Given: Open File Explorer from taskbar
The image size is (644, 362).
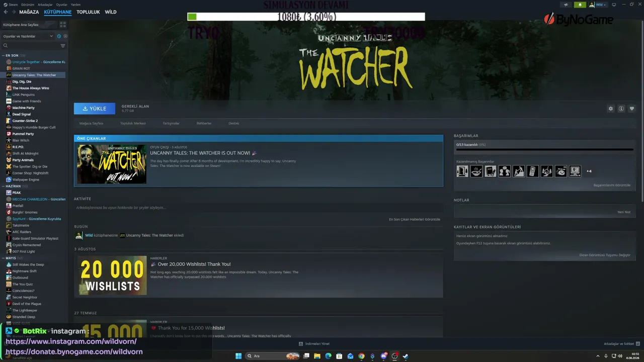Looking at the screenshot, I should 317,356.
